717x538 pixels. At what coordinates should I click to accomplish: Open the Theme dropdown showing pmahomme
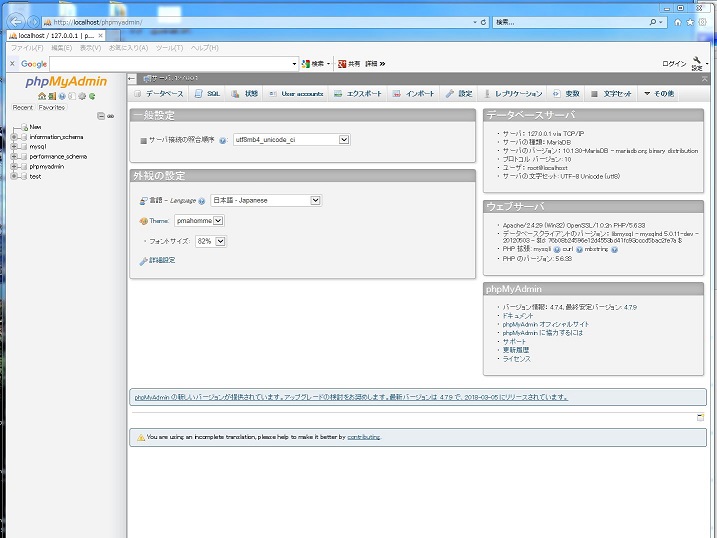click(198, 220)
